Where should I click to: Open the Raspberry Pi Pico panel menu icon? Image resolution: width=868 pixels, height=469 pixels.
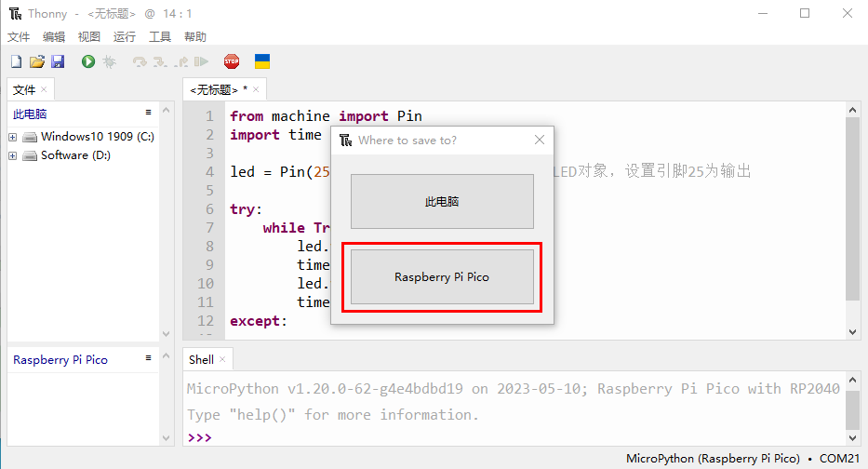click(x=148, y=358)
